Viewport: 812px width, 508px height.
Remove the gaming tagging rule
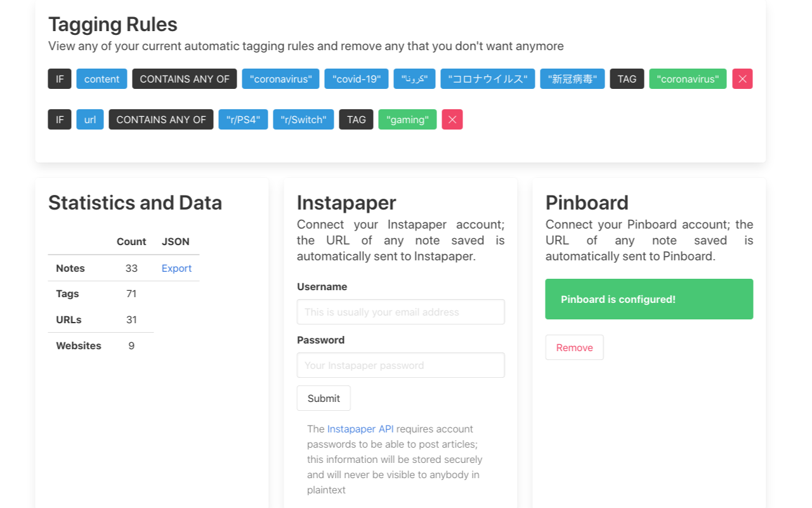pyautogui.click(x=452, y=119)
